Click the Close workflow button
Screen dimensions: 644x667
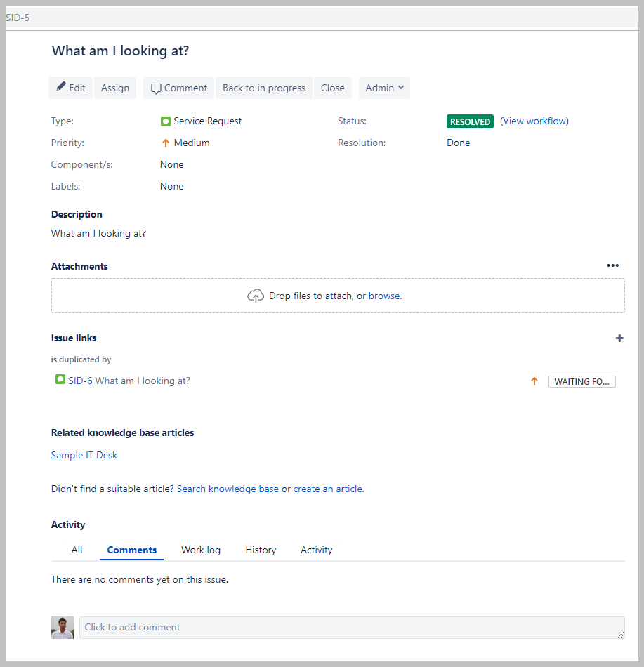[333, 88]
